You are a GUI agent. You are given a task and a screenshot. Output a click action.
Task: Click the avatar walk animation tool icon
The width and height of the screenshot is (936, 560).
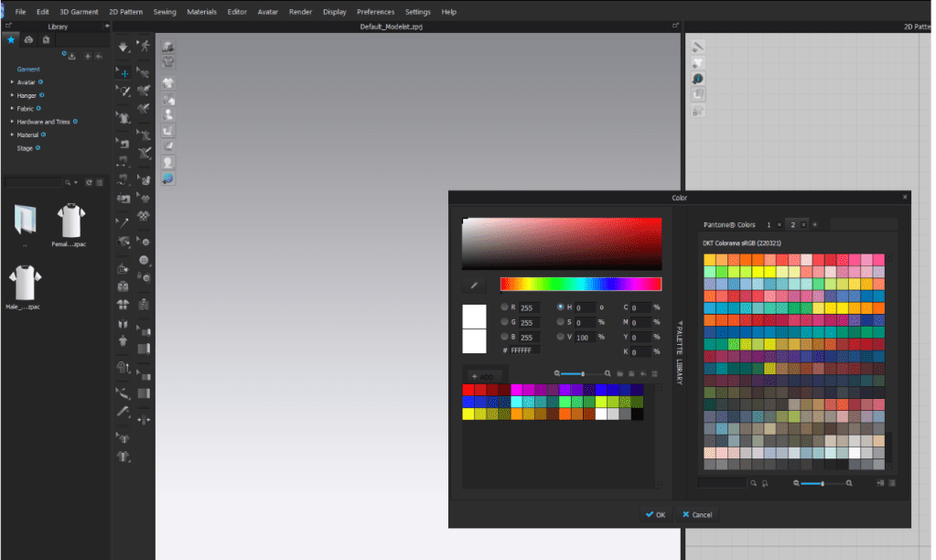(x=144, y=46)
